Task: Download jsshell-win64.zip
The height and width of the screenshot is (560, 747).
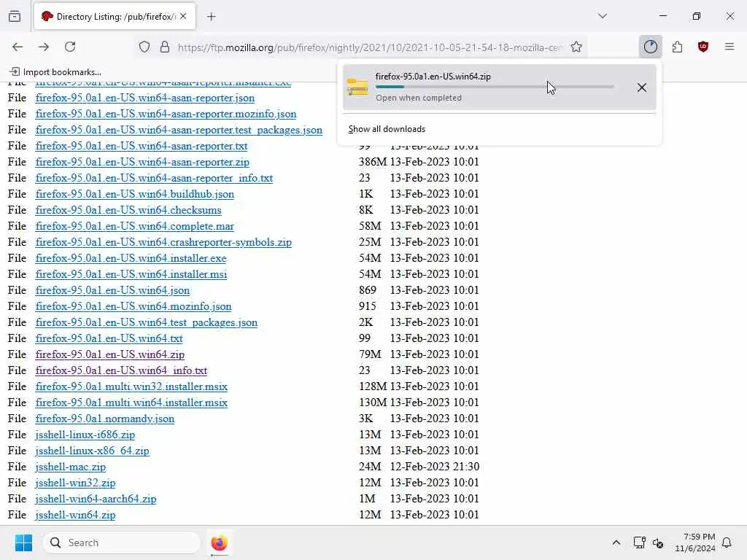Action: pos(75,515)
